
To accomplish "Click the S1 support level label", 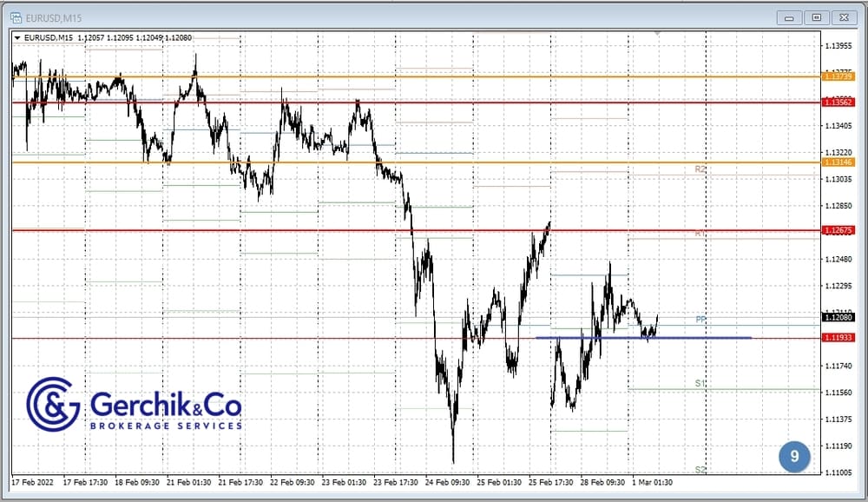I will [700, 383].
